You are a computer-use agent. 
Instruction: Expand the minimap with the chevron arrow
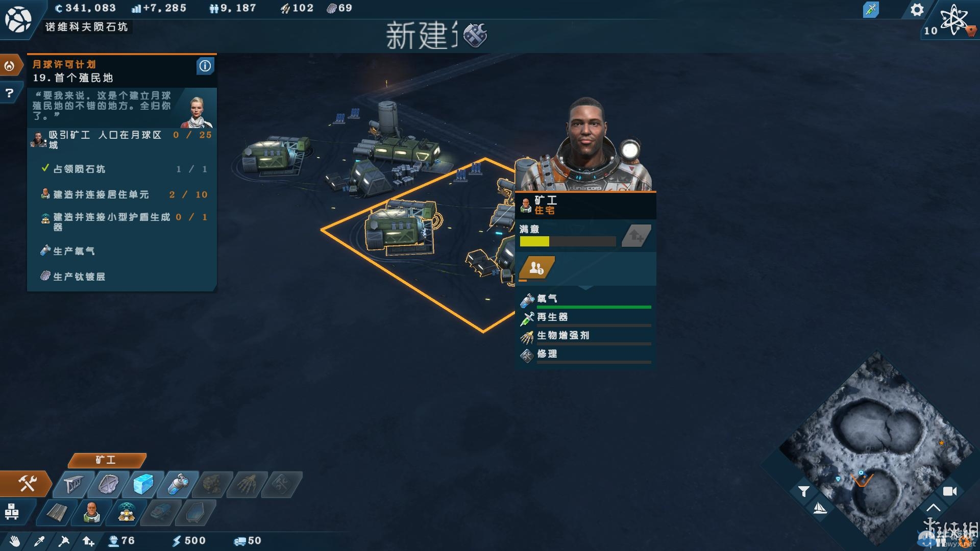(x=933, y=508)
